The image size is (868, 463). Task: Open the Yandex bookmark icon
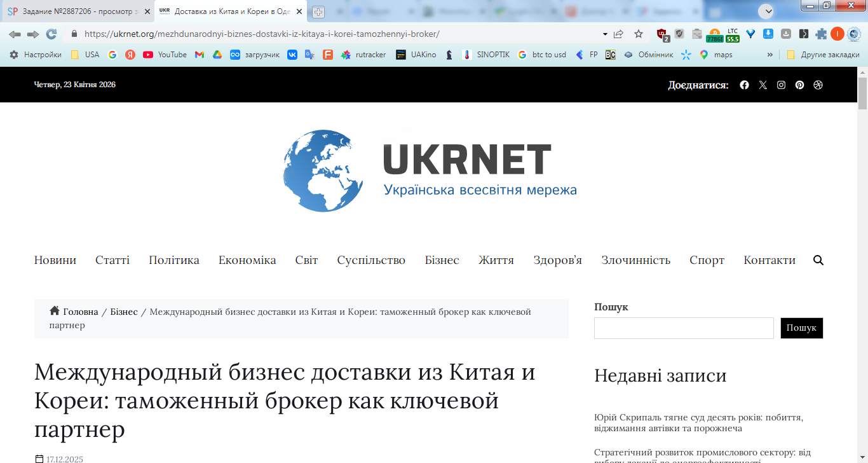(130, 55)
